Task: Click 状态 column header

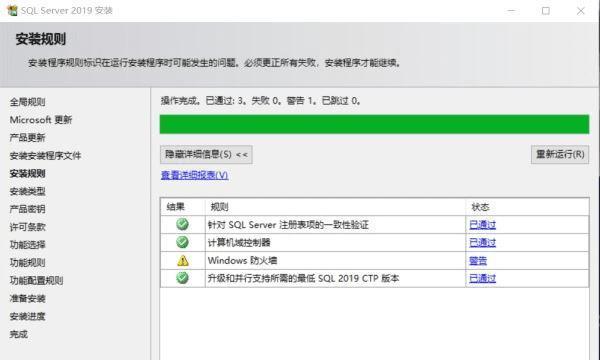Action: pyautogui.click(x=527, y=207)
